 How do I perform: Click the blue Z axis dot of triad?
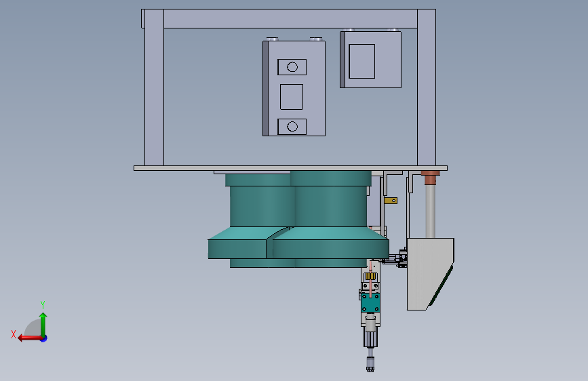point(44,338)
